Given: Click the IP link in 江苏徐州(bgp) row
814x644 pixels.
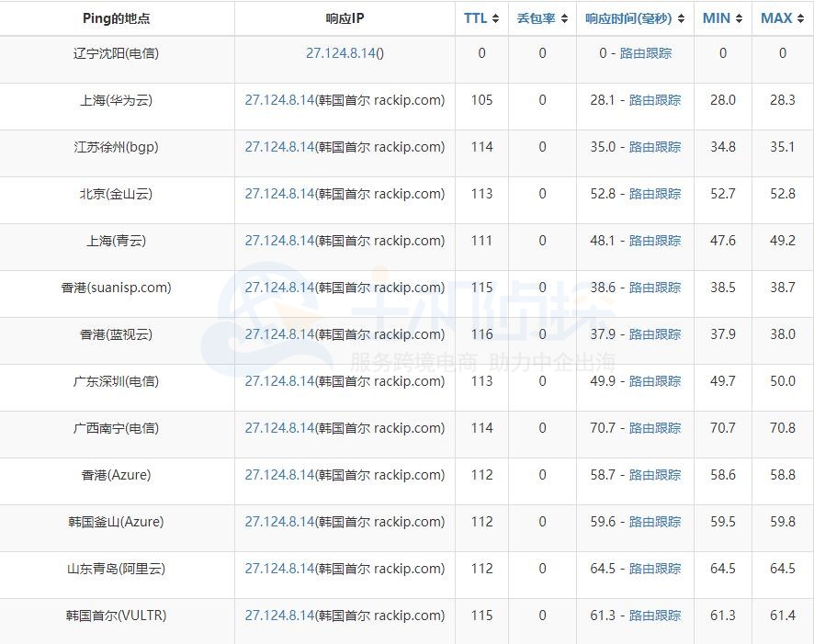Looking at the screenshot, I should 279,147.
